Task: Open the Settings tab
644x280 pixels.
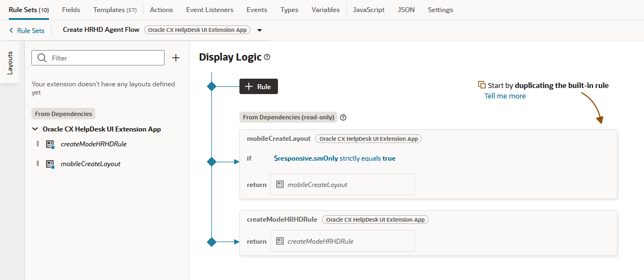Action: coord(440,10)
